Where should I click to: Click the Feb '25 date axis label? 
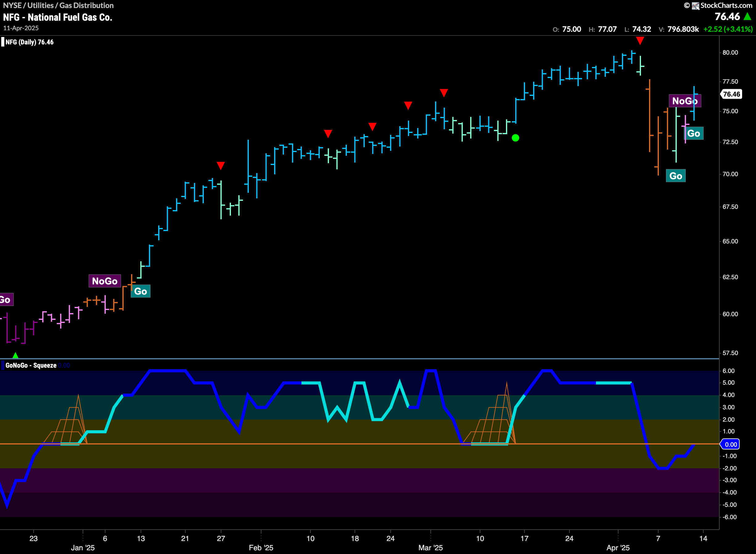(x=261, y=548)
